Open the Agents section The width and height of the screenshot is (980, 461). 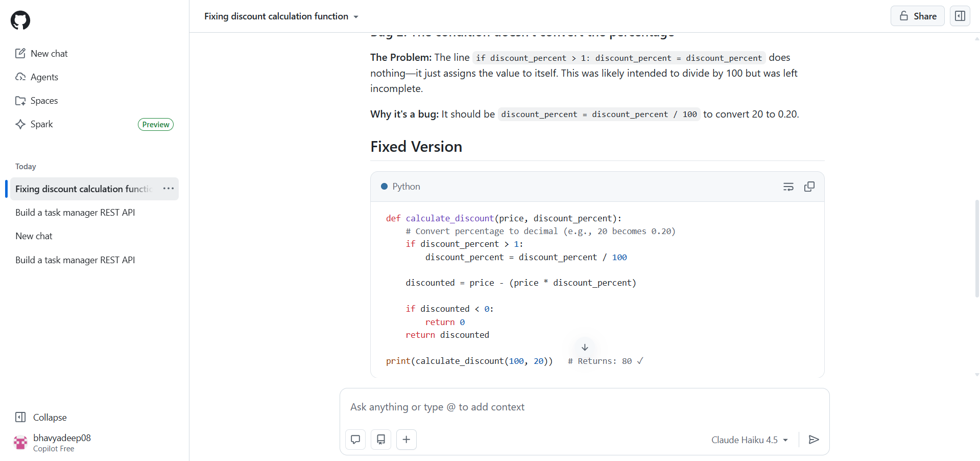point(44,77)
